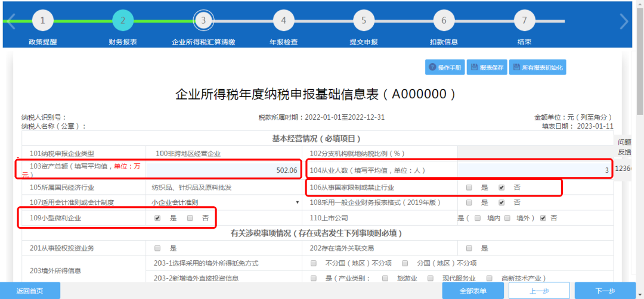
Task: Open the 操作手册 manual
Action: point(444,67)
